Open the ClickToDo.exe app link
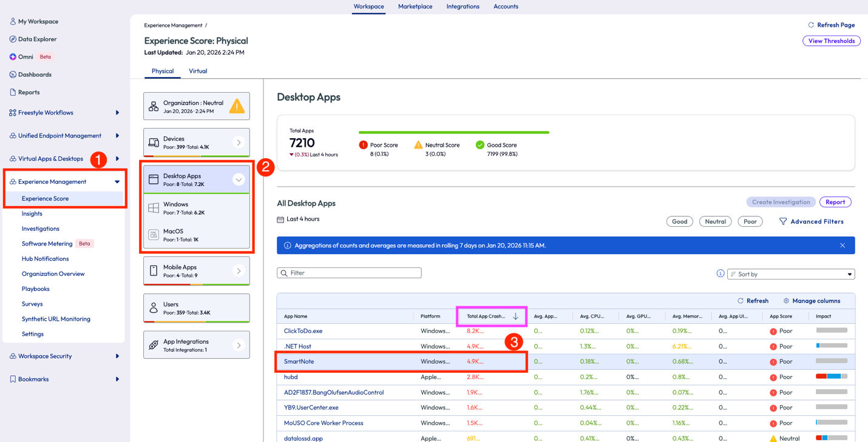The height and width of the screenshot is (442, 868). [303, 331]
